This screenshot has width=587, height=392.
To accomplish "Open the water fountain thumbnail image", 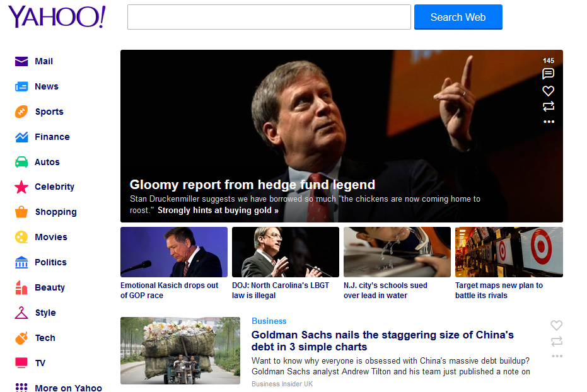I will coord(397,252).
